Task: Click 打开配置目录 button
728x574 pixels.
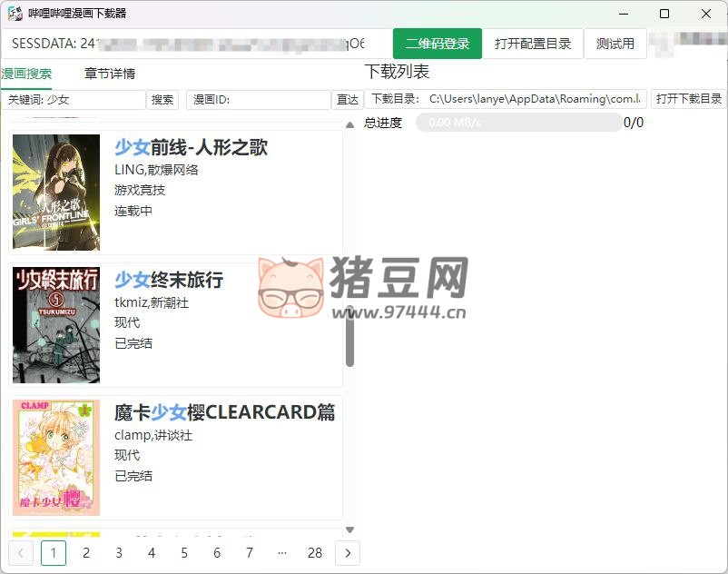Action: (533, 44)
